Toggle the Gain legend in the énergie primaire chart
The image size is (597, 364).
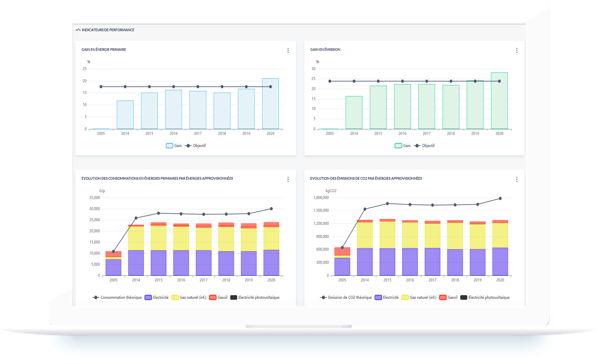[x=174, y=146]
